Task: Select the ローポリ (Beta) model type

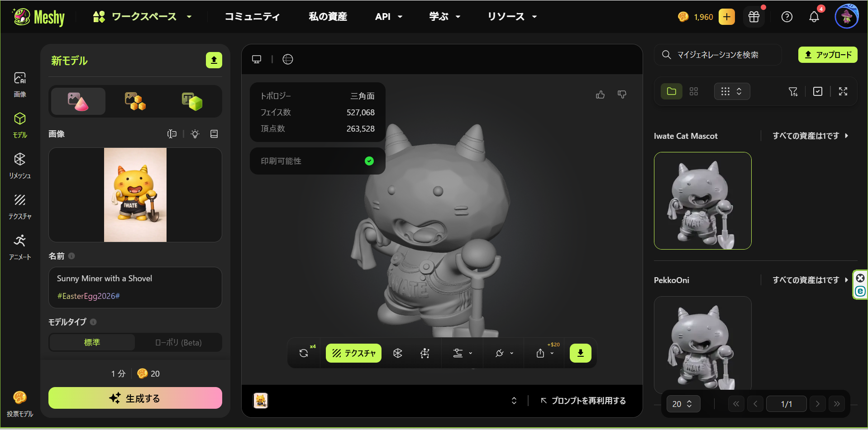Action: [178, 342]
